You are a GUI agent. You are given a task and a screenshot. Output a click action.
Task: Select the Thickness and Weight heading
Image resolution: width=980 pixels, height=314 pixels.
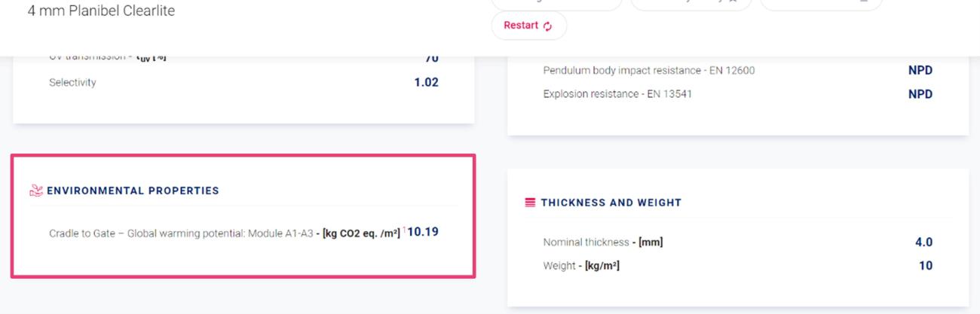611,203
